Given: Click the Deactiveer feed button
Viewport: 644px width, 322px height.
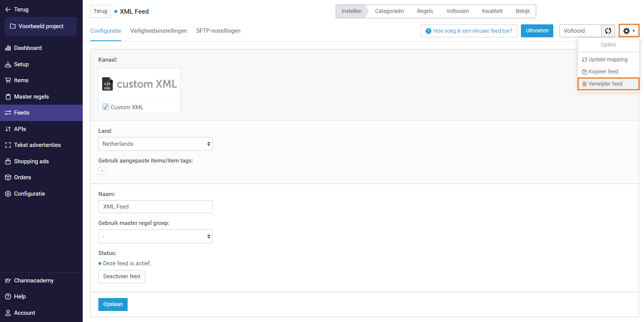Looking at the screenshot, I should [122, 277].
